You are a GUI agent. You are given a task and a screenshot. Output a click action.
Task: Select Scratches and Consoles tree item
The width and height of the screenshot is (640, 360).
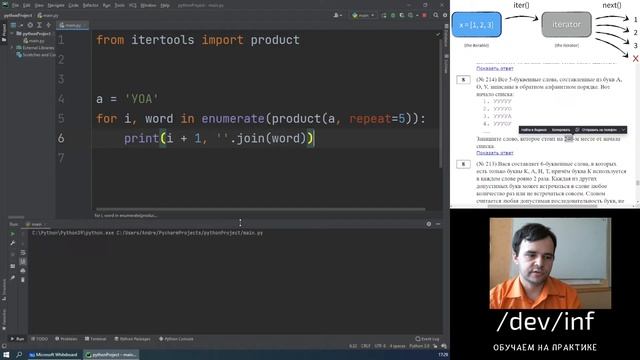pyautogui.click(x=36, y=55)
